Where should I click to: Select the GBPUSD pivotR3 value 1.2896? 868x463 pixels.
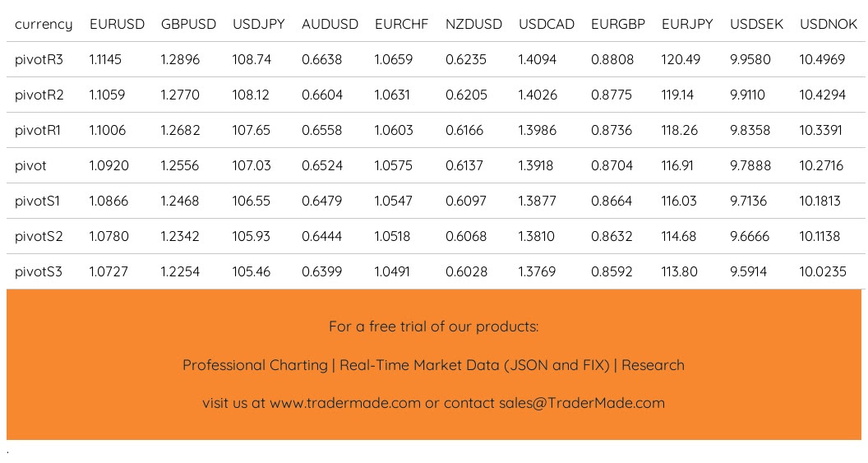[x=180, y=60]
